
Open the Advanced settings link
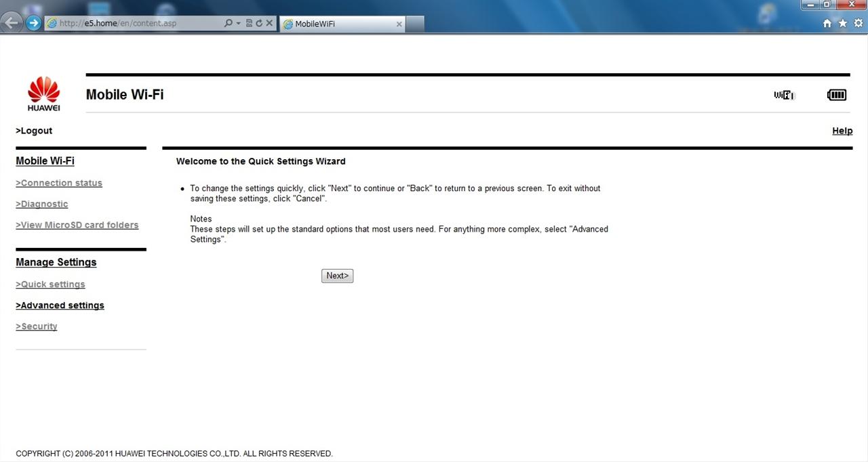60,306
